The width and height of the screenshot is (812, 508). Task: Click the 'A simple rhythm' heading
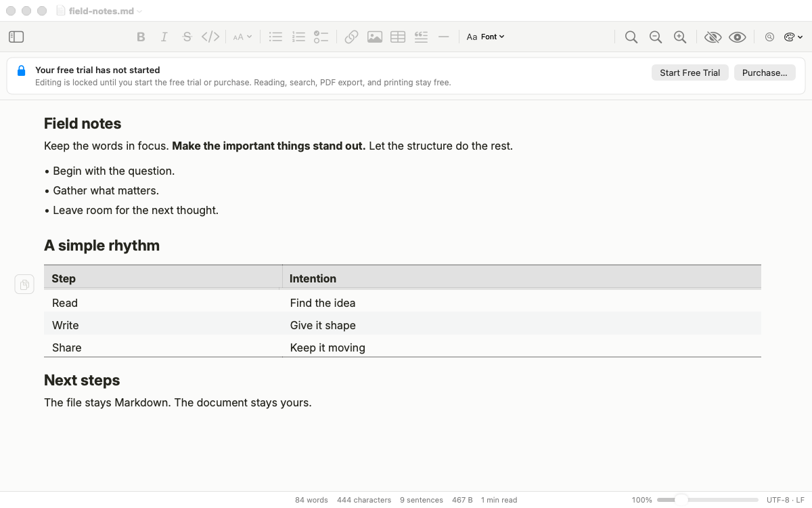pyautogui.click(x=101, y=245)
